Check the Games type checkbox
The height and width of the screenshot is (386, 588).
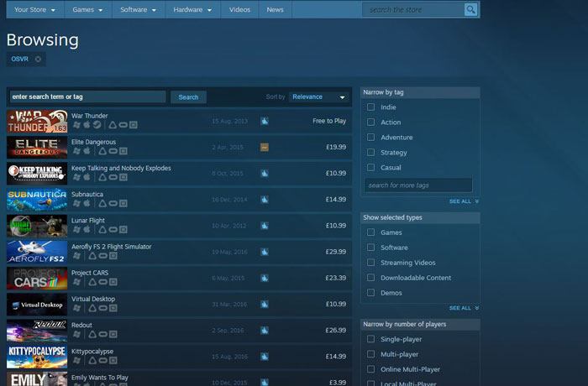pyautogui.click(x=371, y=232)
